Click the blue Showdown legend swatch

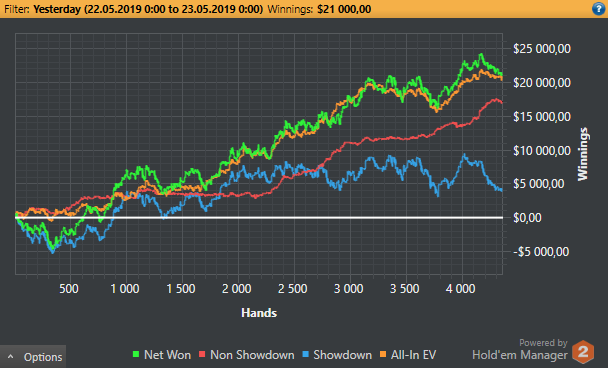click(x=305, y=354)
